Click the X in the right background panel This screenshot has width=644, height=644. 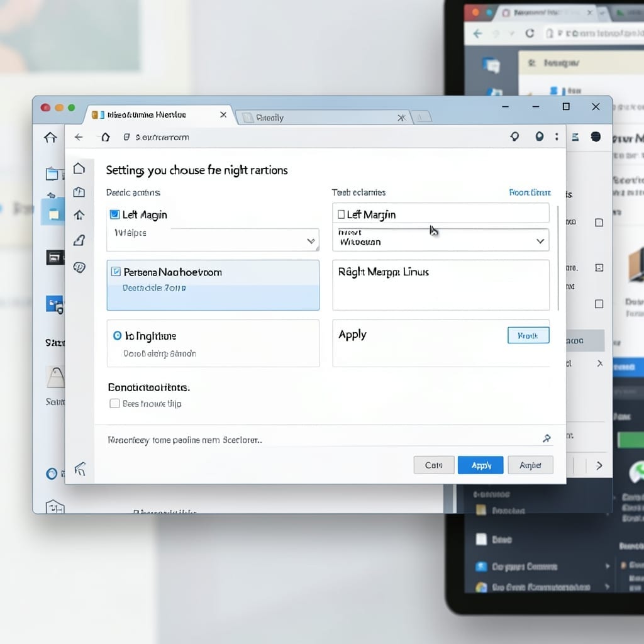tap(600, 363)
